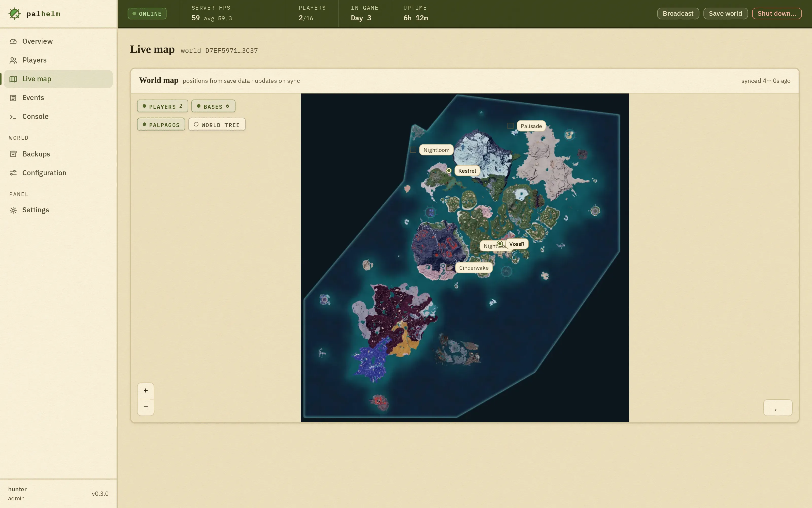Screen dimensions: 812x508
Task: Click the Players people icon
Action: 13,60
